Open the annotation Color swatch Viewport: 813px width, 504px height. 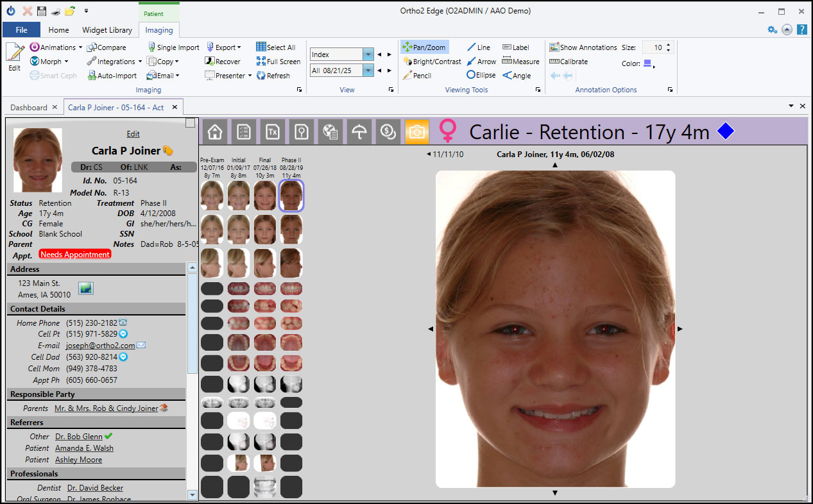pos(647,63)
